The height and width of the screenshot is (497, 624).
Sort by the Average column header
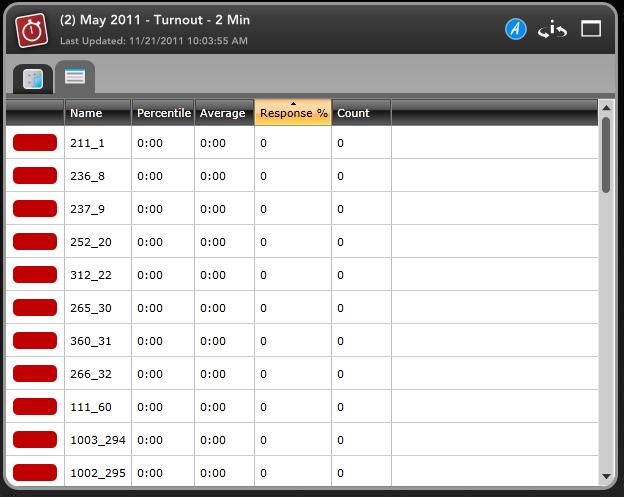(223, 113)
